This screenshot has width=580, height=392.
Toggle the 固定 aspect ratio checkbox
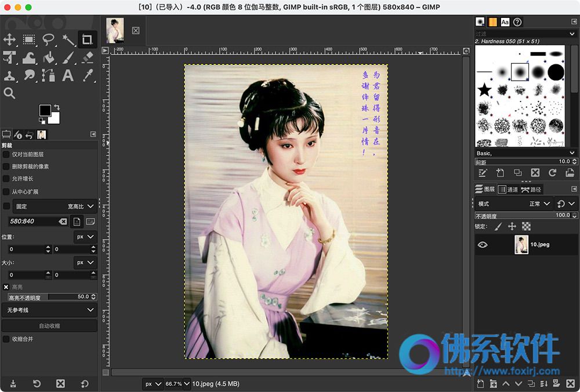pos(6,206)
